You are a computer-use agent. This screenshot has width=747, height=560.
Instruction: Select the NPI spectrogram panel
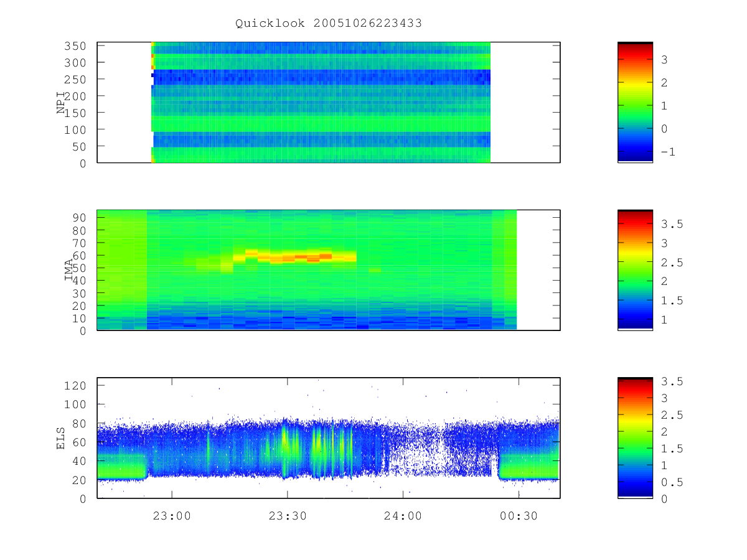point(329,103)
